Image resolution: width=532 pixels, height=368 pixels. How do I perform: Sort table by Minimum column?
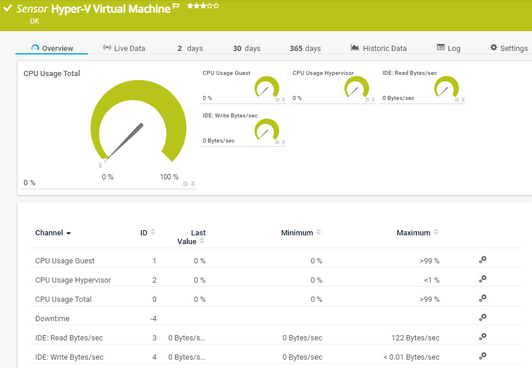301,233
